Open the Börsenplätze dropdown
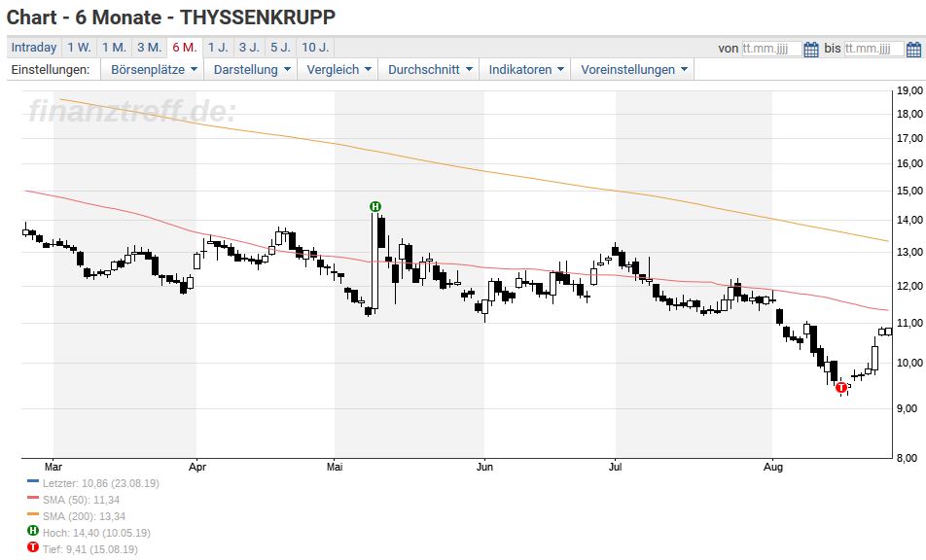This screenshot has width=926, height=560. tap(153, 70)
